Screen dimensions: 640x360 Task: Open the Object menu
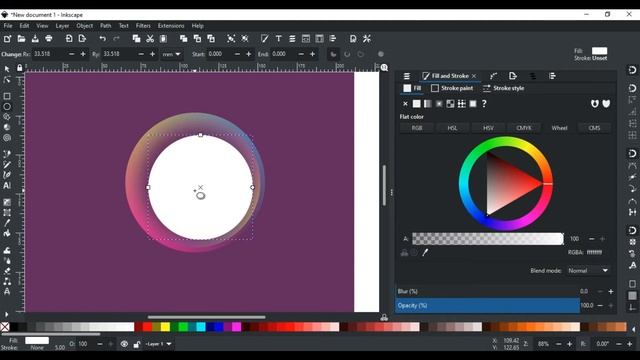[84, 26]
